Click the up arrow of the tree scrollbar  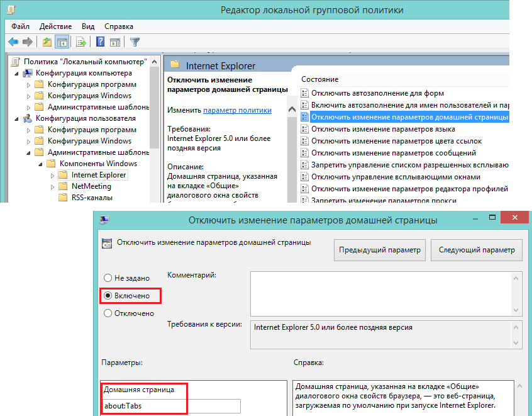click(x=154, y=62)
